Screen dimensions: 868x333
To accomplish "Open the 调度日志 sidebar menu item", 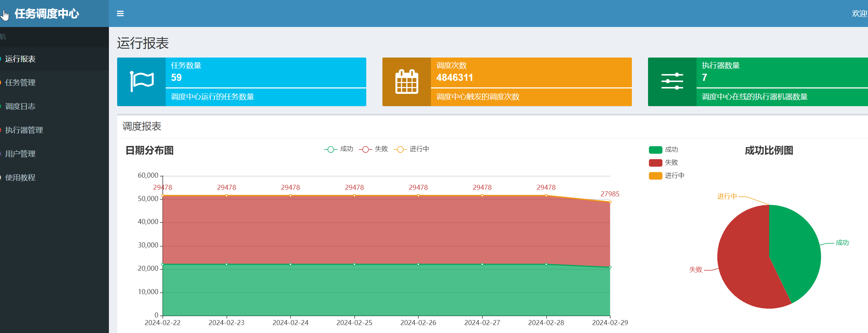I will [54, 106].
